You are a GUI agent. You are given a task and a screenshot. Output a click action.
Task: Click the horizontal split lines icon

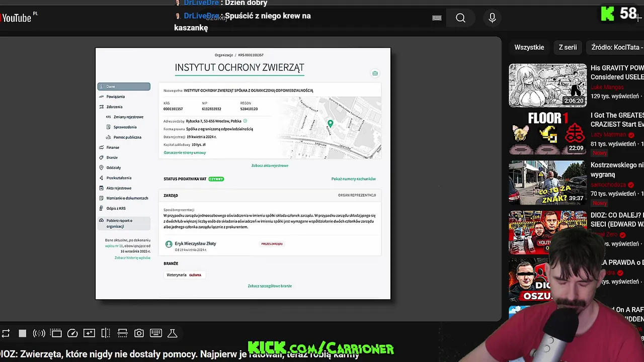tap(122, 333)
